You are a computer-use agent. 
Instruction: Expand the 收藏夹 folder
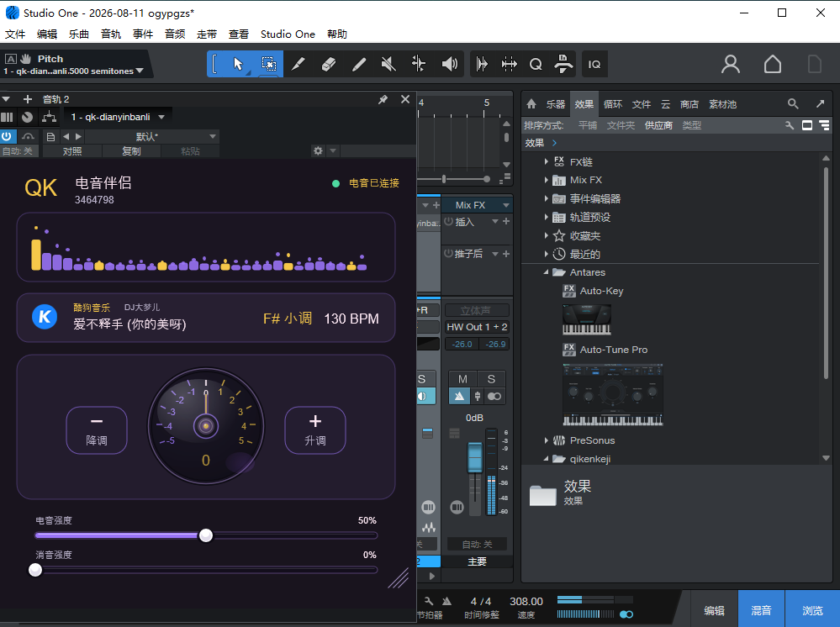coord(546,235)
